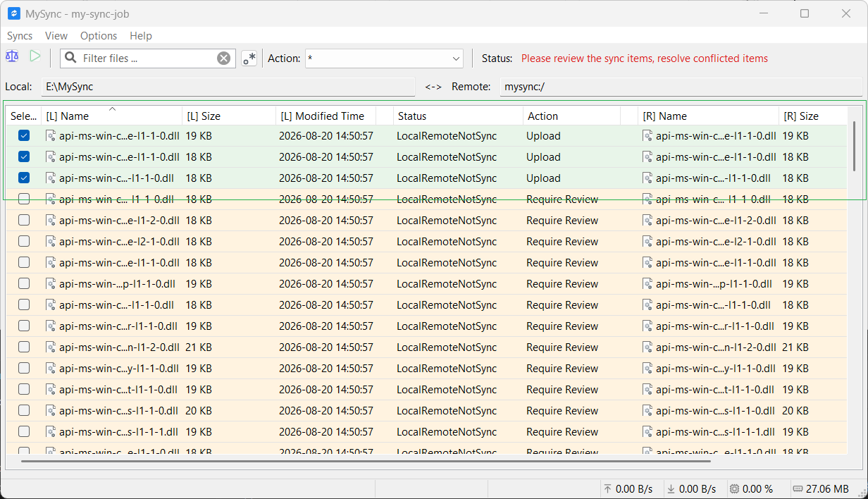Click LocalRemoteNotSync status of ...s-l1-1-1.dll
868x499 pixels.
pos(447,432)
